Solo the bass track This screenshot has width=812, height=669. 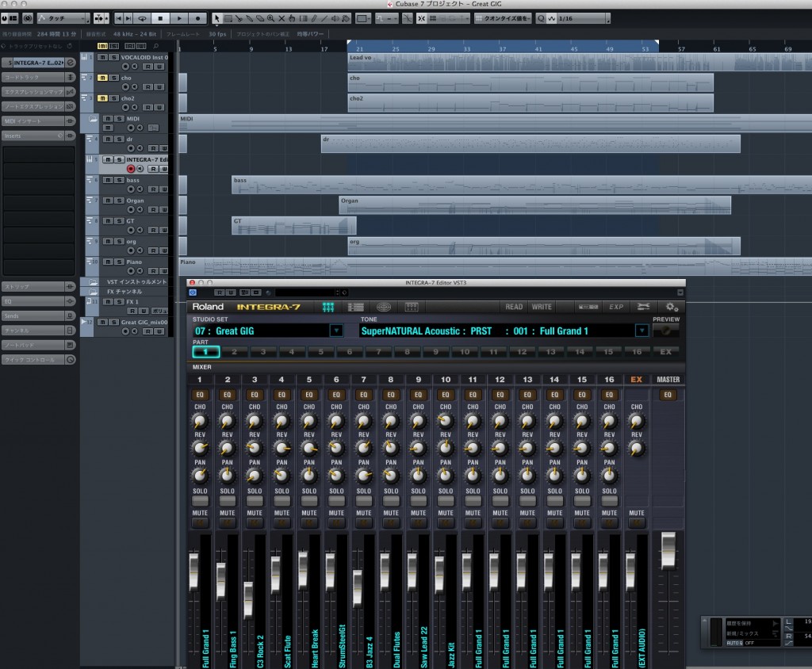pyautogui.click(x=119, y=180)
